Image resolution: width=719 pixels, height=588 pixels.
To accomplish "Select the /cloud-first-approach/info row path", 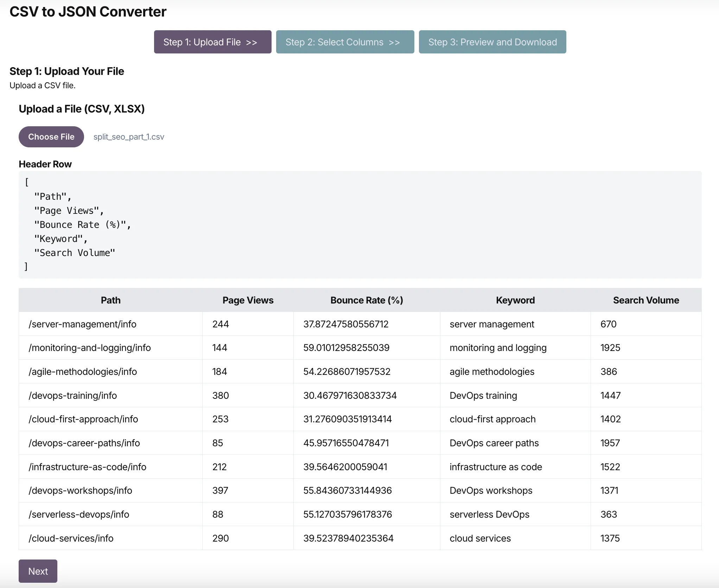I will click(x=83, y=419).
